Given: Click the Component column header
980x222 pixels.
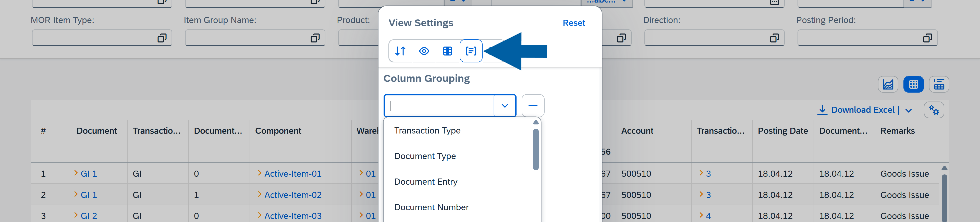Looking at the screenshot, I should pos(278,131).
